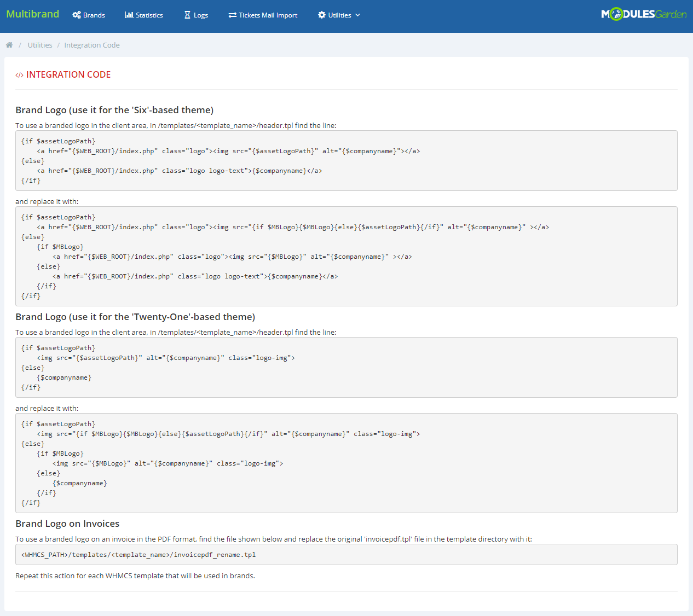The height and width of the screenshot is (616, 693).
Task: Open Statistics from the navigation bar
Action: click(148, 15)
